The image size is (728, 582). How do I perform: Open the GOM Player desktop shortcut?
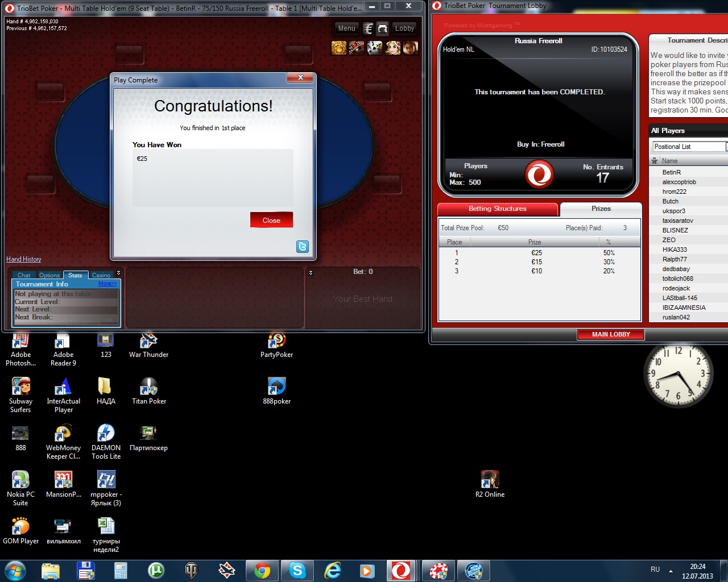[x=21, y=531]
